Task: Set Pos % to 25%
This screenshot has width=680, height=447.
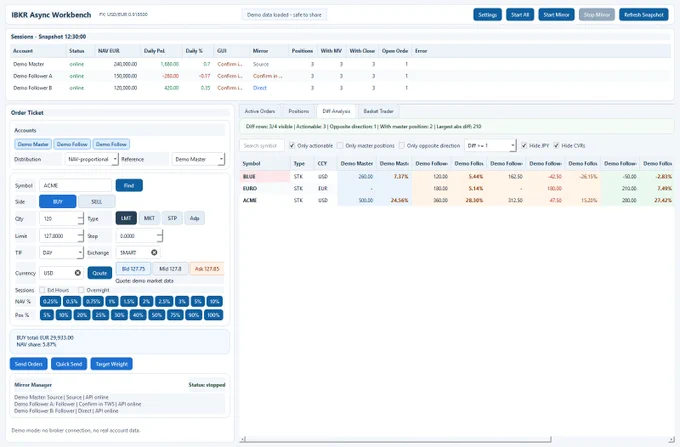Action: click(x=101, y=315)
